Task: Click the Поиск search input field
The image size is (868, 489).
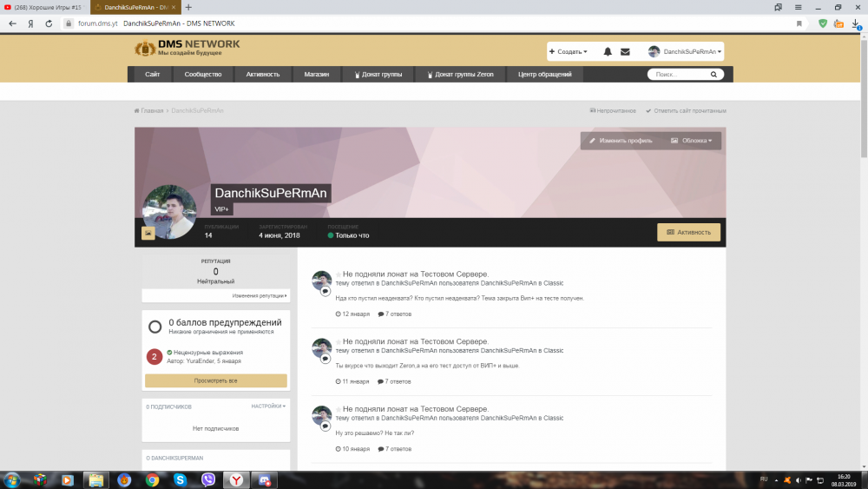Action: click(677, 75)
